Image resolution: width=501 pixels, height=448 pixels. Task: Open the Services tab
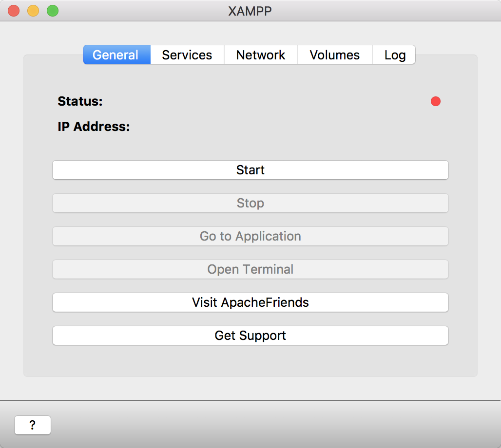(x=187, y=55)
